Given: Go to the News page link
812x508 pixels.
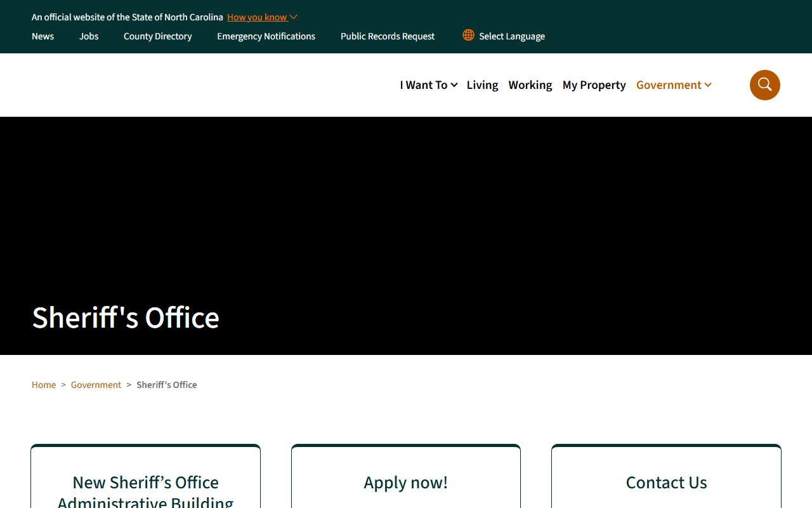Looking at the screenshot, I should point(43,36).
